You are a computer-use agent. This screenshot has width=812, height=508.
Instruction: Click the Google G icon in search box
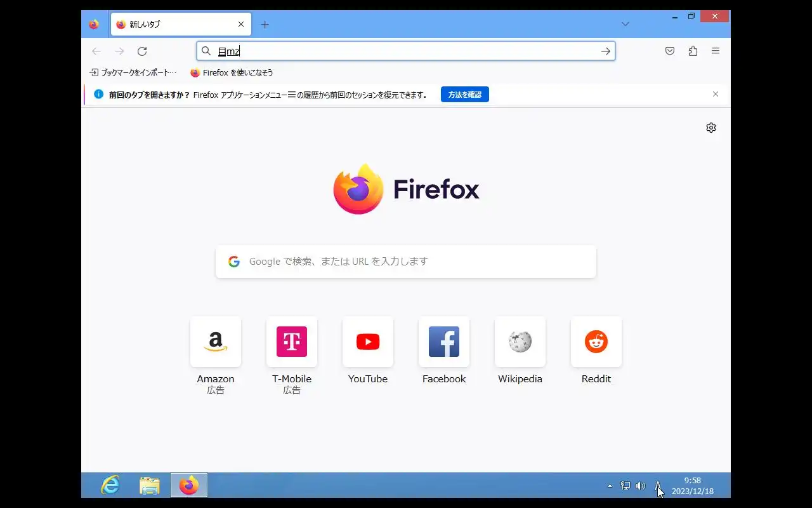click(234, 262)
